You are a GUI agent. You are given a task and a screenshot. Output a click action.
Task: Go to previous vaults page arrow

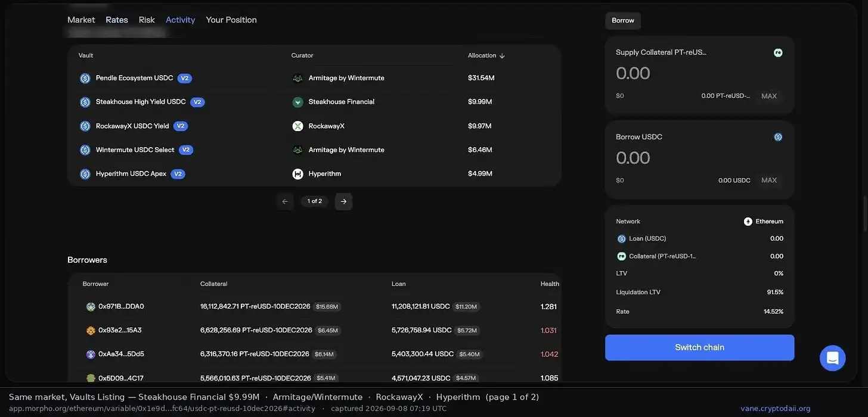285,201
